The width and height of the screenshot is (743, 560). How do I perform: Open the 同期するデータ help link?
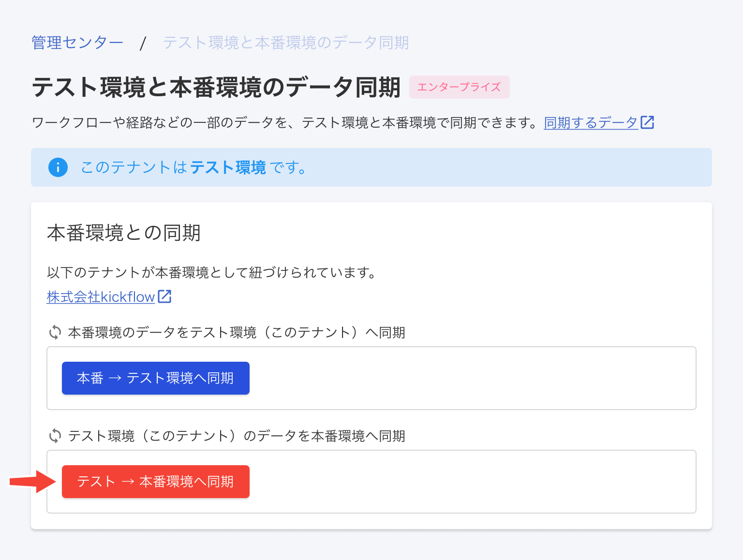[591, 122]
